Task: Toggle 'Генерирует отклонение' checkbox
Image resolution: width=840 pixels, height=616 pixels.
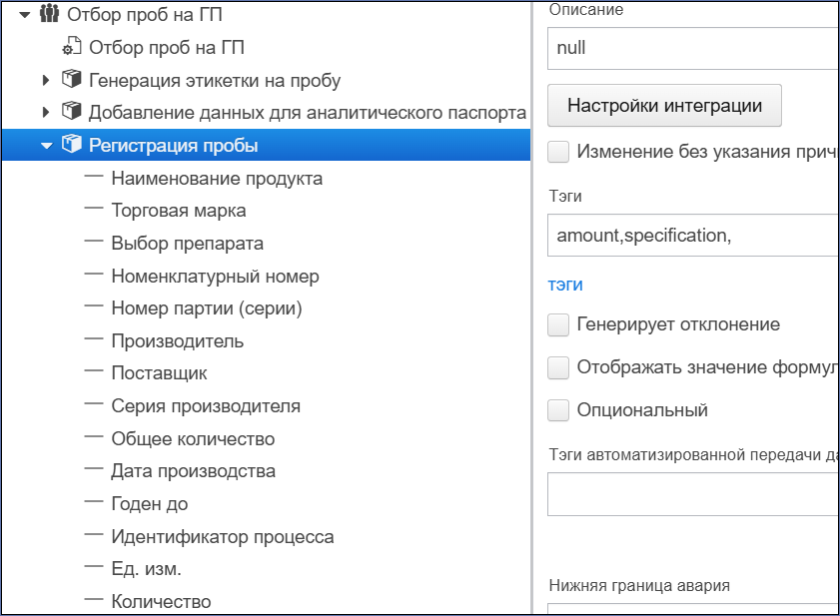Action: pyautogui.click(x=558, y=325)
